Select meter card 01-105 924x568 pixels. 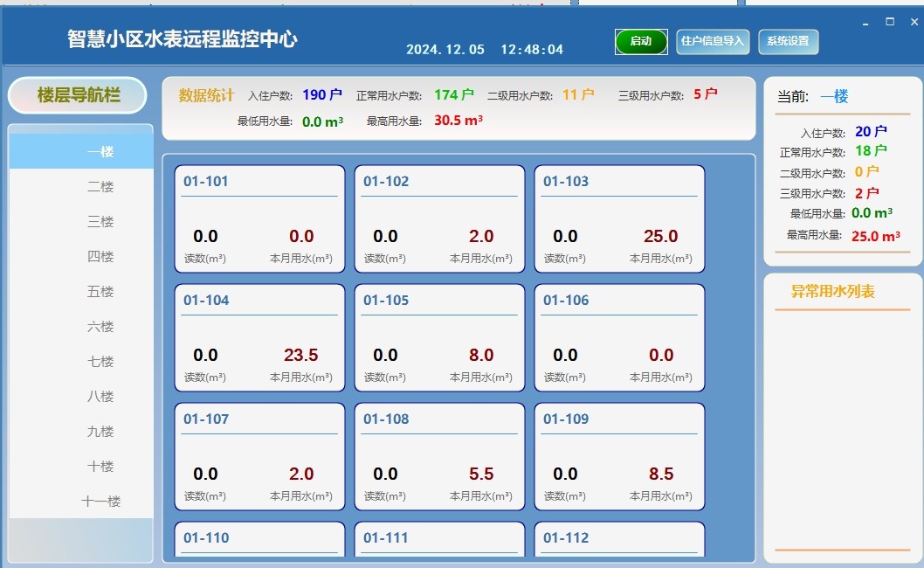(x=439, y=338)
